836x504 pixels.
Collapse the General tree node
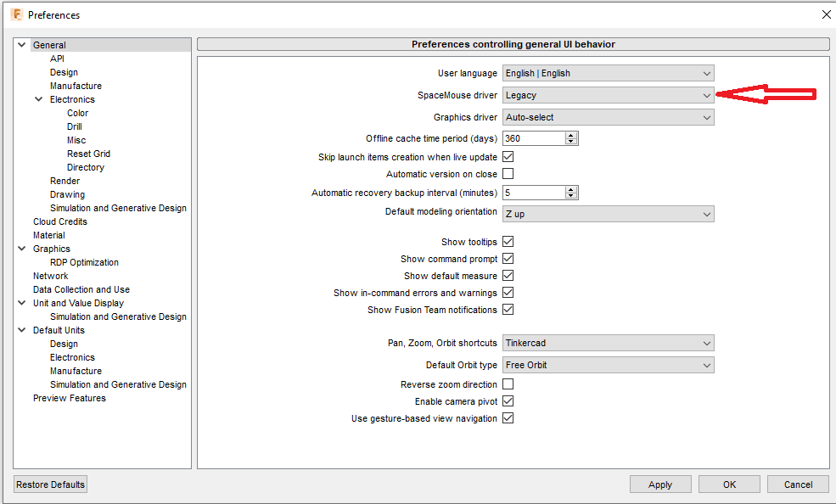22,45
